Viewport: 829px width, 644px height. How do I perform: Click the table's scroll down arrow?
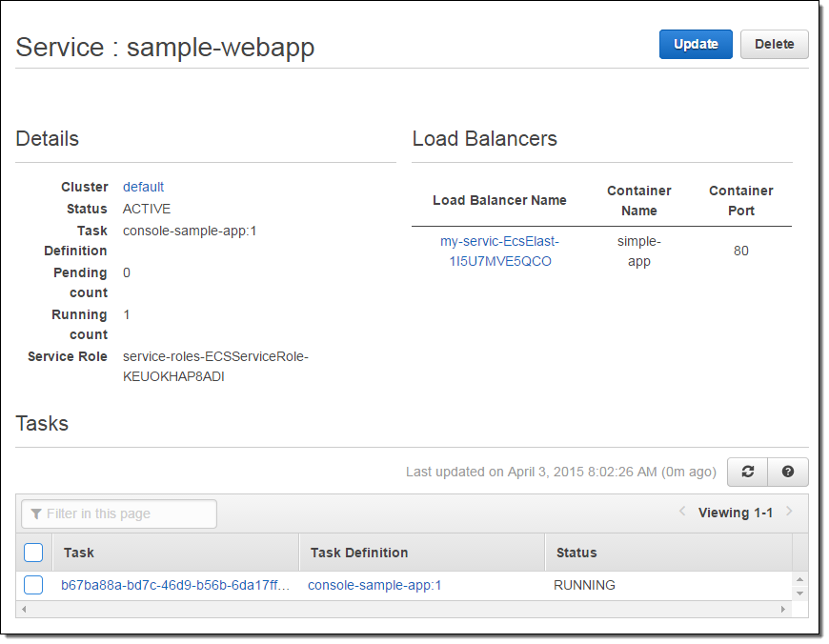(799, 593)
